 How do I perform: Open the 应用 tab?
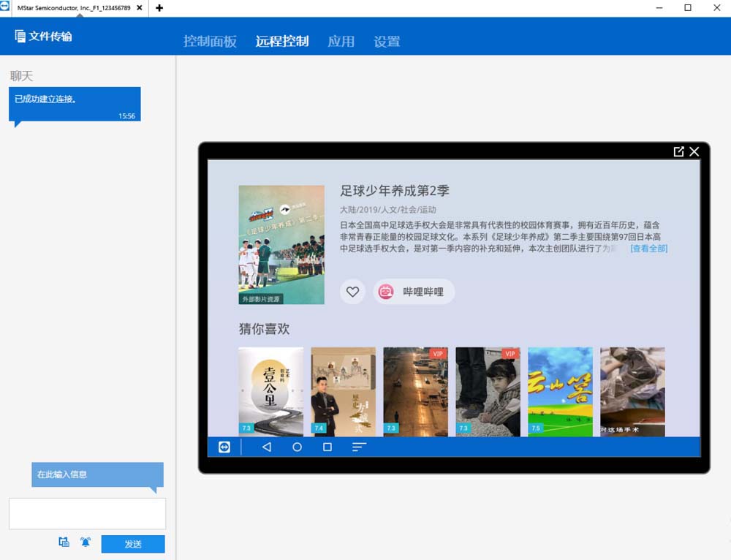(x=341, y=42)
